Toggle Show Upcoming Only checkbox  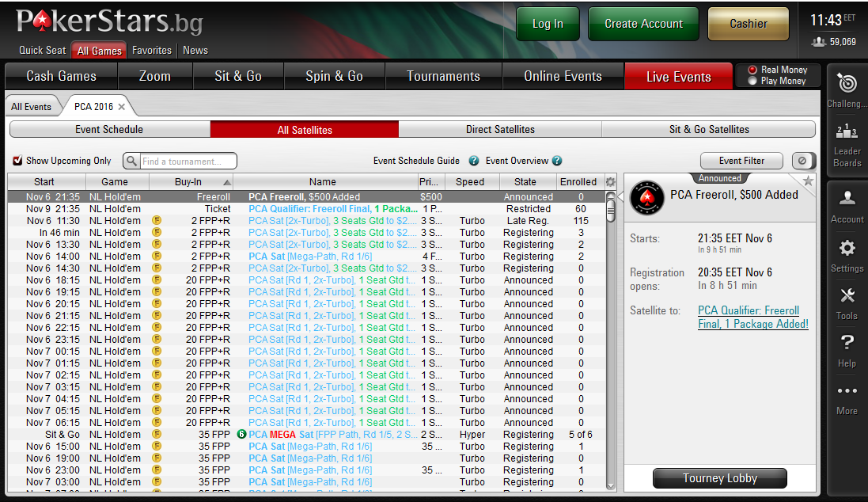[17, 161]
